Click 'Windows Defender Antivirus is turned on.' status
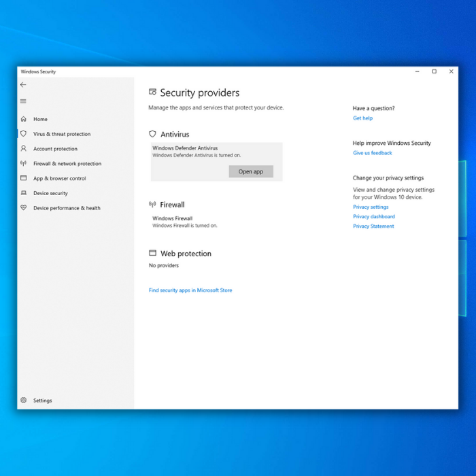This screenshot has height=476, width=476. tap(197, 155)
